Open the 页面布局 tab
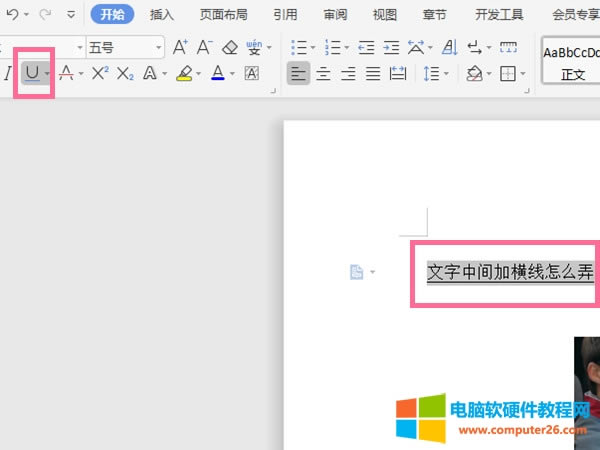This screenshot has height=450, width=600. [224, 15]
